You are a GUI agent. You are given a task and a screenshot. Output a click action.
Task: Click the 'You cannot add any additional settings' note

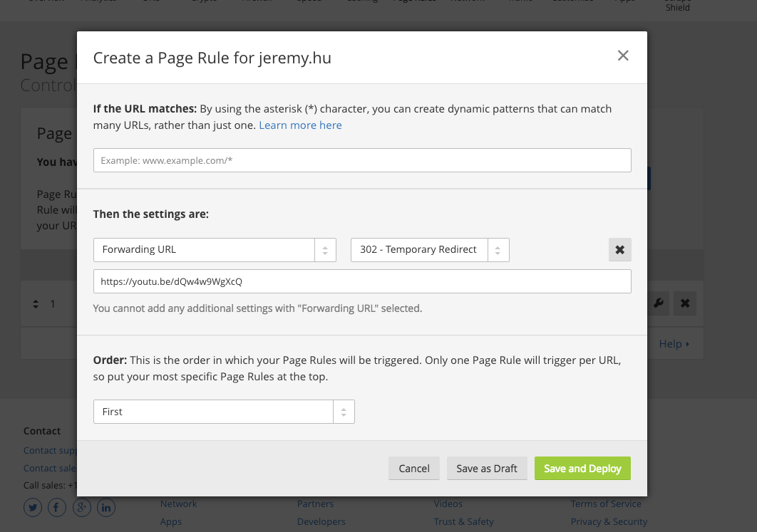click(x=257, y=308)
